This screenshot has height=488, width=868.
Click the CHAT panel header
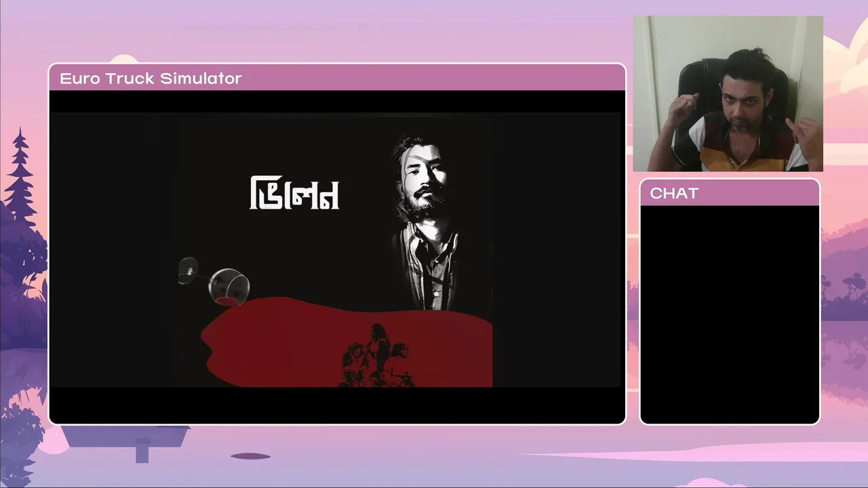tap(730, 193)
